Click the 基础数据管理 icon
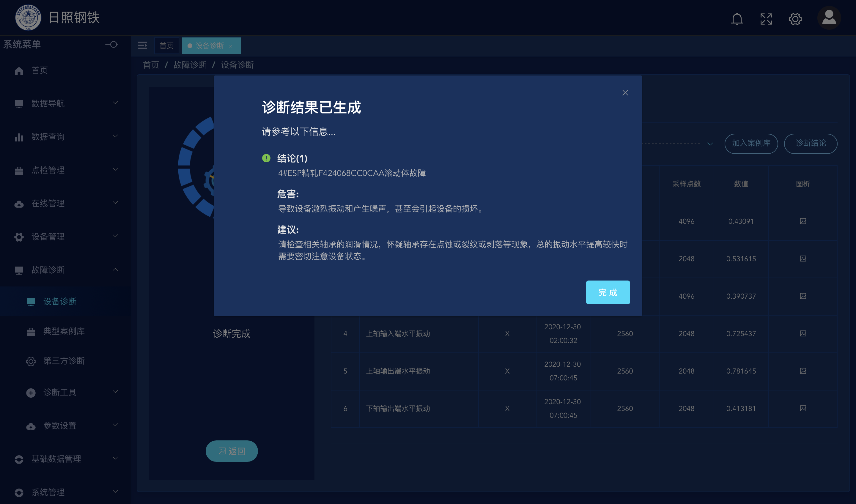Viewport: 856px width, 504px height. pos(19,459)
